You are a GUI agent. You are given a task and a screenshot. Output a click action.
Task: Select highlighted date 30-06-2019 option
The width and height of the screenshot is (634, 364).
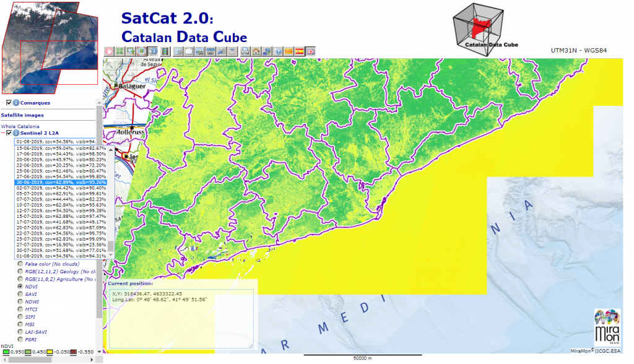[61, 183]
